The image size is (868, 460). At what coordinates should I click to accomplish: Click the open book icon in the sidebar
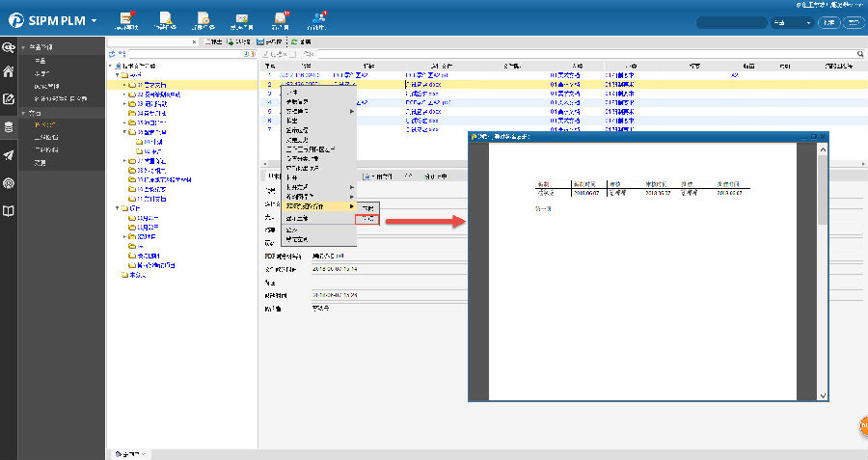click(x=9, y=211)
